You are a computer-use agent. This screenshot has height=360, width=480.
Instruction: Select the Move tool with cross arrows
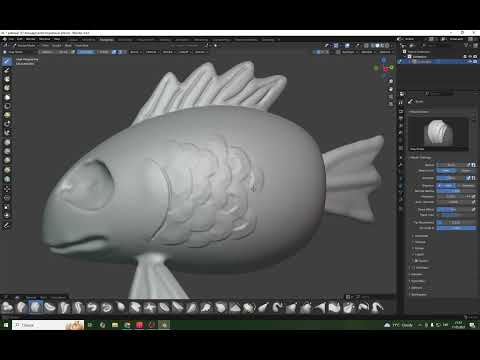pyautogui.click(x=7, y=189)
